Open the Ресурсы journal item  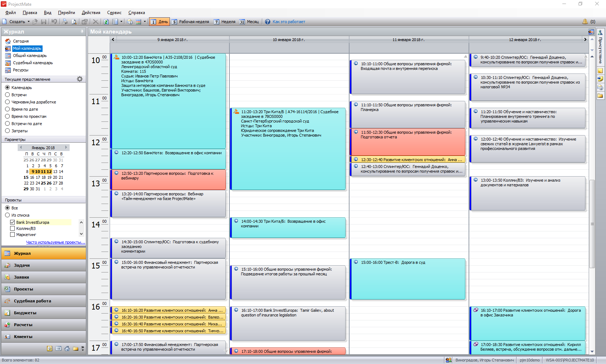click(x=21, y=70)
